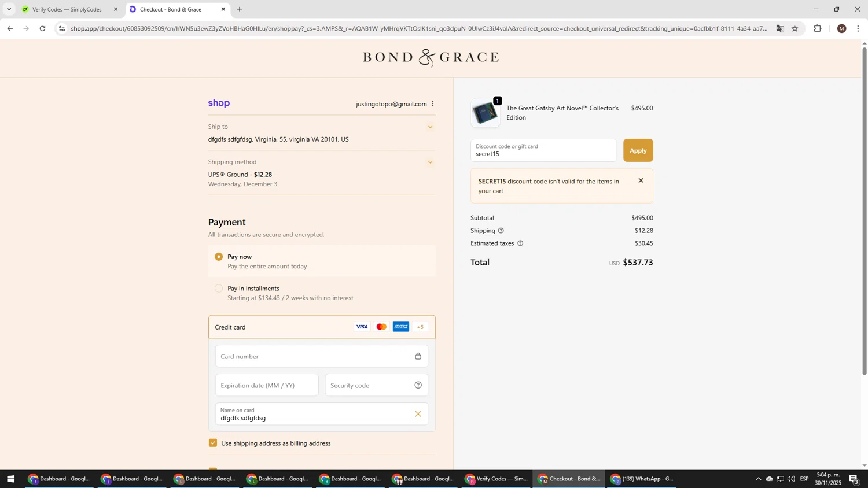Clear the name on card field
The width and height of the screenshot is (868, 488).
[418, 414]
